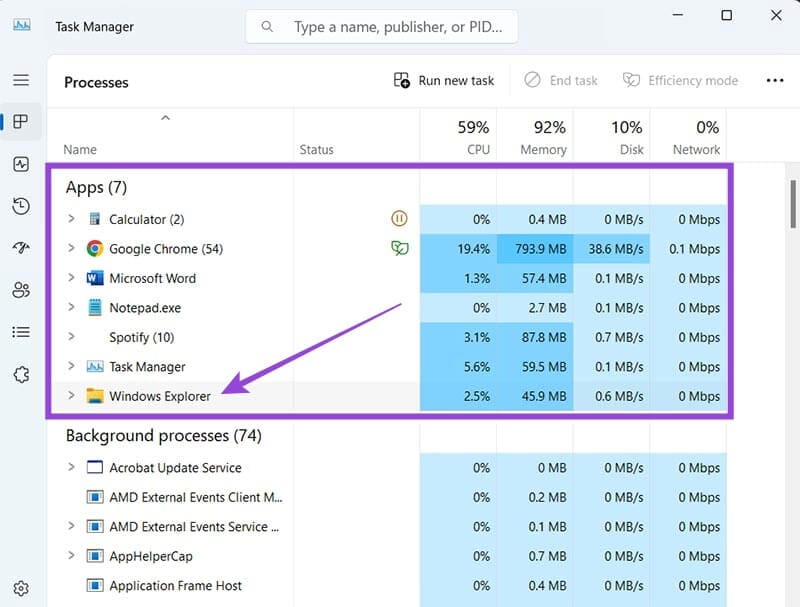
Task: Open the Startup apps page in sidebar
Action: 21,248
